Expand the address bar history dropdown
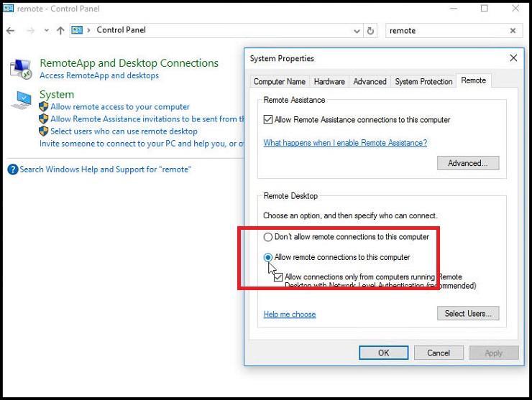The width and height of the screenshot is (532, 400). pyautogui.click(x=357, y=31)
